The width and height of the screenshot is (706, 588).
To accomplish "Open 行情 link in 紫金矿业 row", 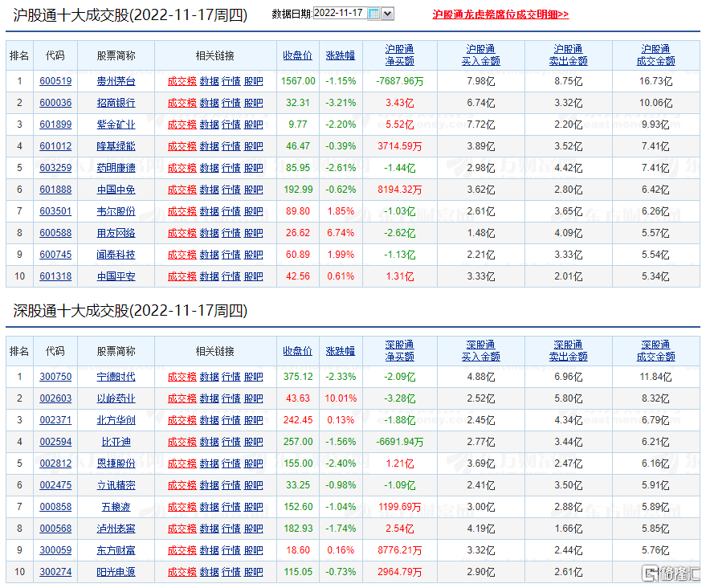I will tap(231, 125).
